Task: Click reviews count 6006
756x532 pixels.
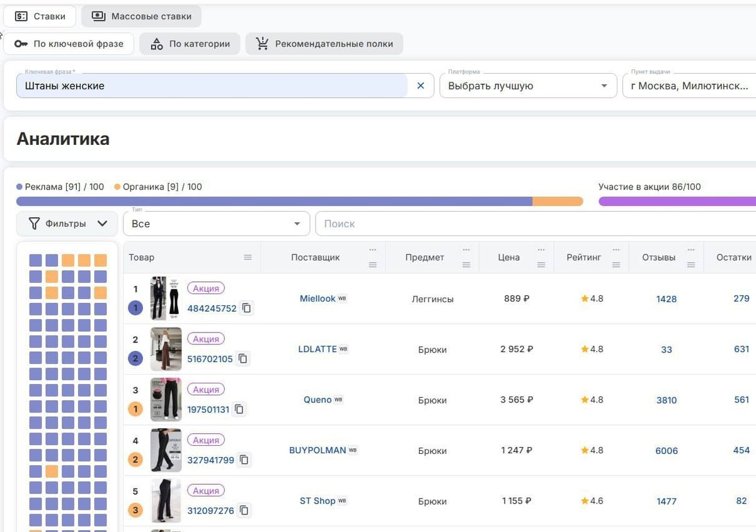Action: point(667,451)
